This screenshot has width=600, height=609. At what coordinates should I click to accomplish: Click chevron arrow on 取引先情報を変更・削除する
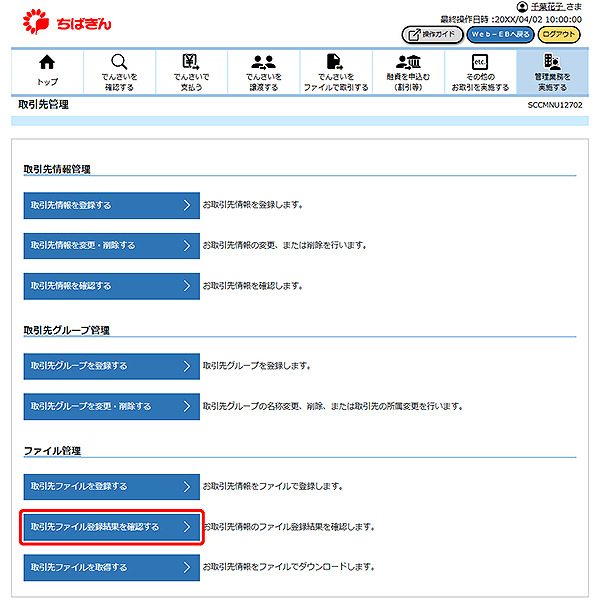(187, 245)
